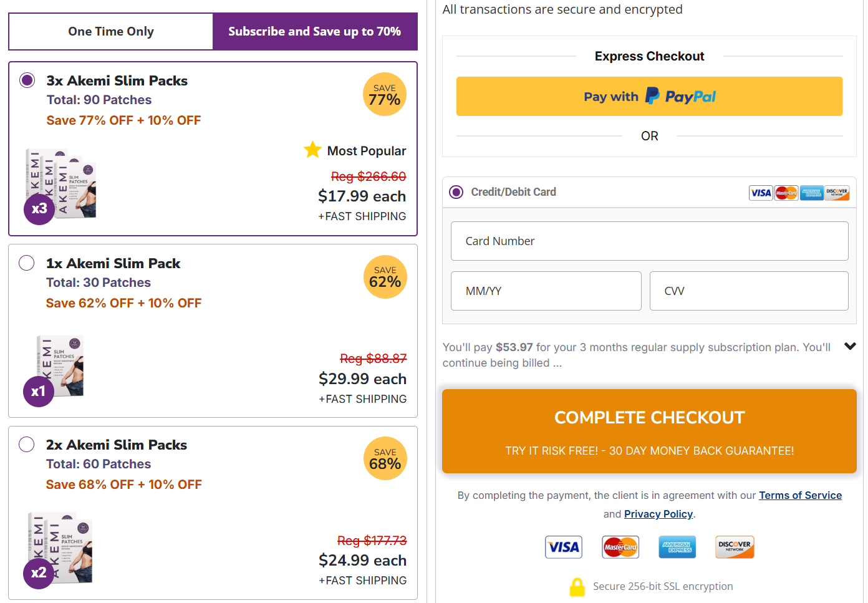The height and width of the screenshot is (603, 868).
Task: Choose the Credit/Debit Card payment method
Action: [x=456, y=192]
